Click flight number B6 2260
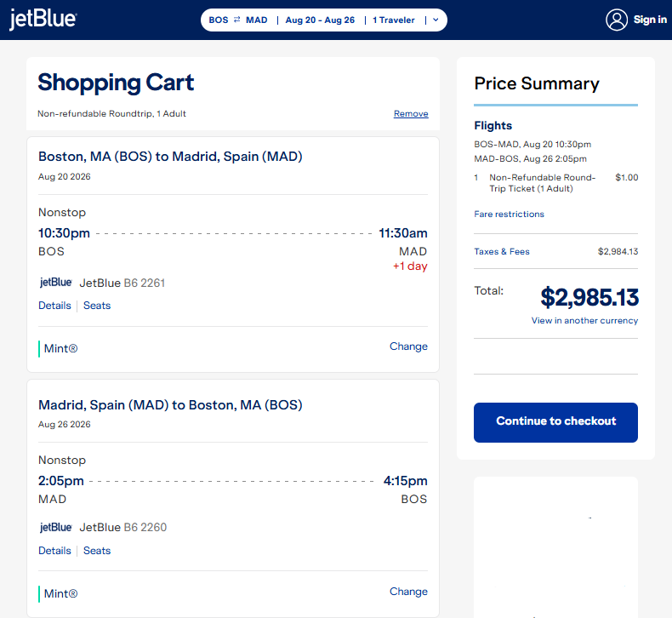Image resolution: width=672 pixels, height=618 pixels. (x=145, y=527)
